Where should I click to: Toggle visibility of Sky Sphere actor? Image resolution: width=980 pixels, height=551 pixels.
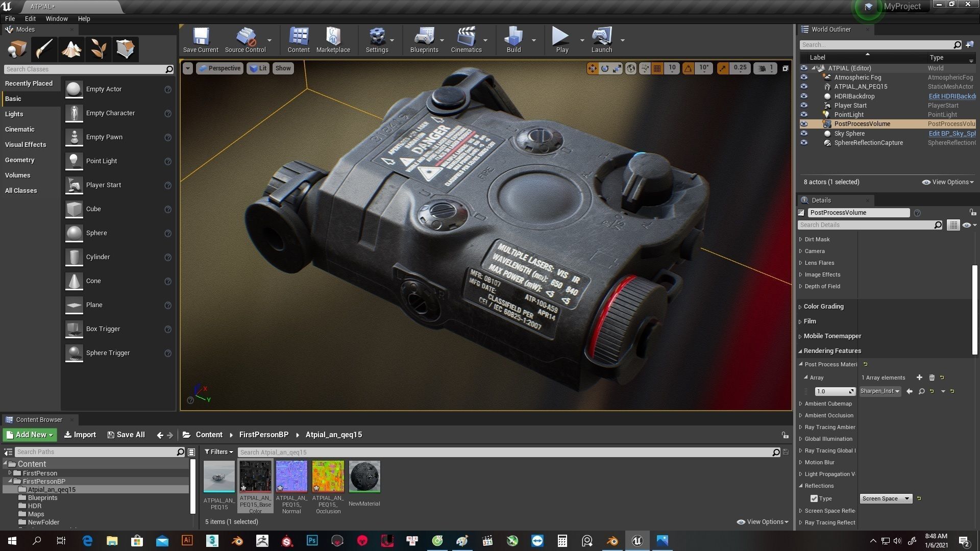click(x=804, y=134)
